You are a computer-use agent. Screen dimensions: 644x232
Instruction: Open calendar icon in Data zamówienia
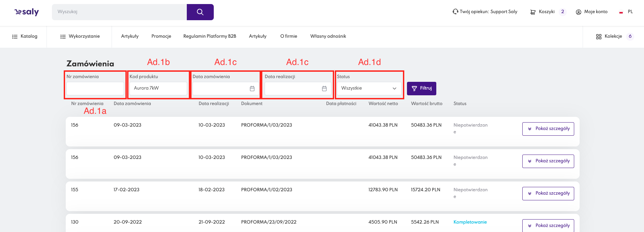click(252, 89)
